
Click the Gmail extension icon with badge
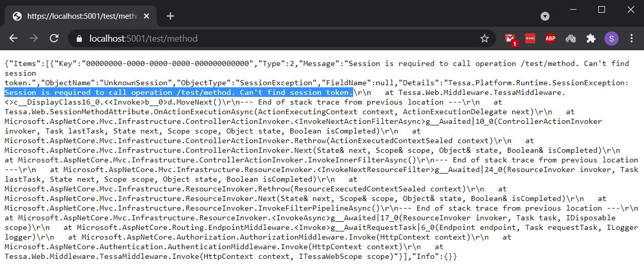[510, 39]
